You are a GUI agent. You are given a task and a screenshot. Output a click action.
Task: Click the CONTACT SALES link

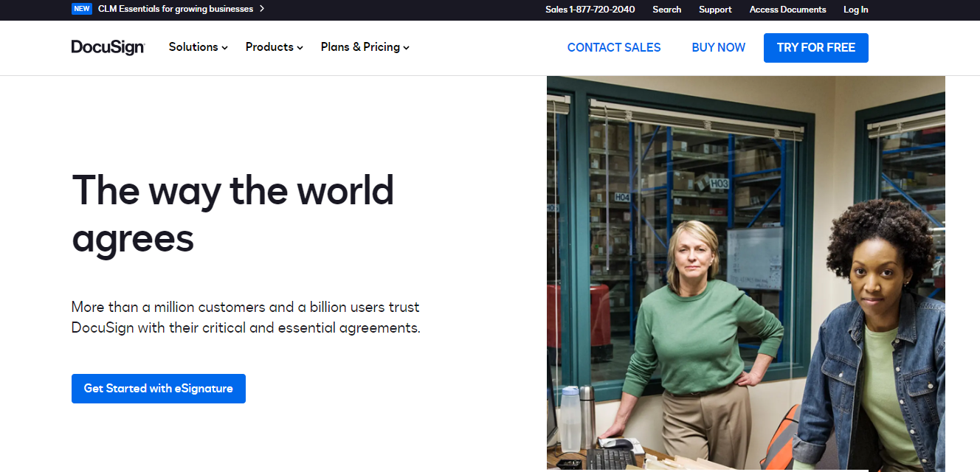[614, 47]
